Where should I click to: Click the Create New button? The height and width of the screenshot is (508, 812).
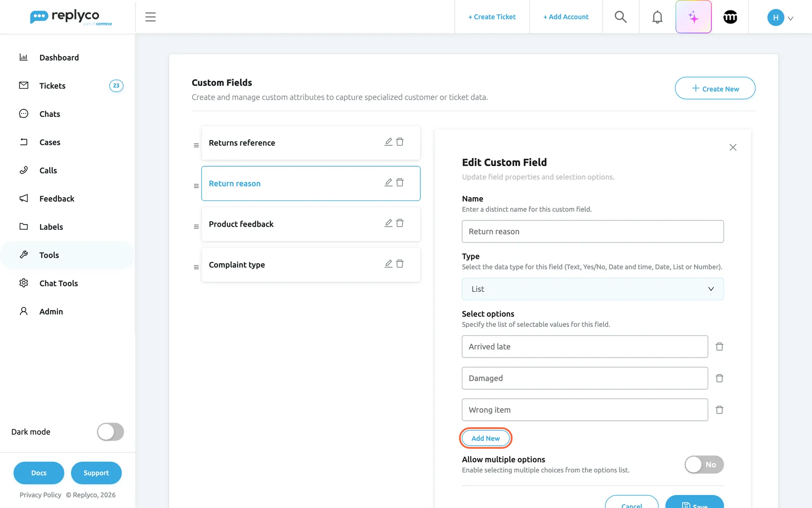715,88
